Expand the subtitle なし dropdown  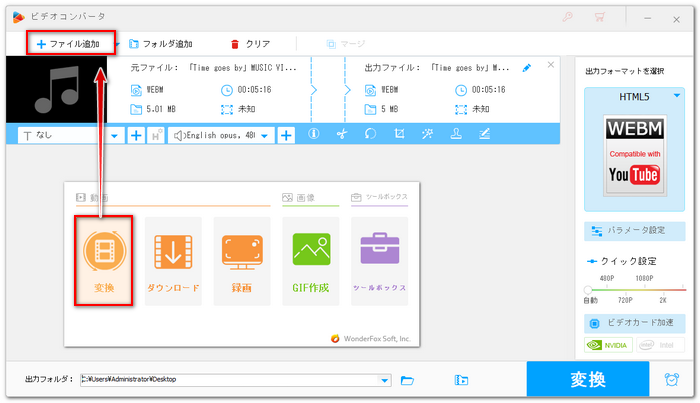click(x=114, y=134)
